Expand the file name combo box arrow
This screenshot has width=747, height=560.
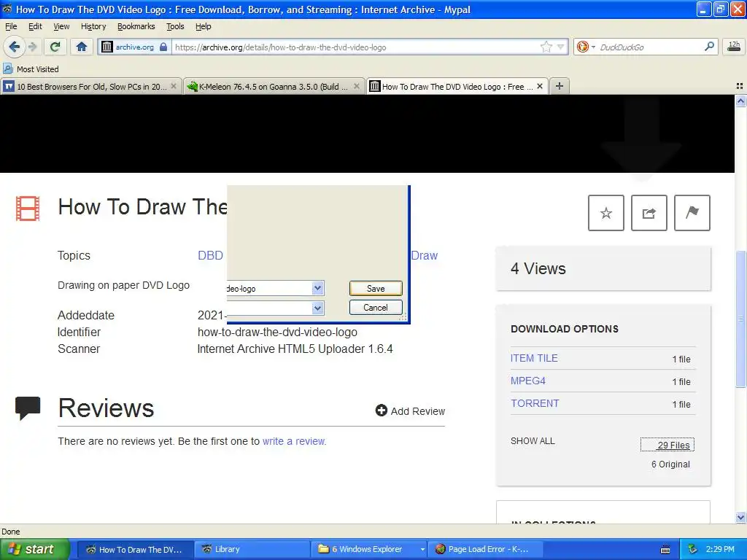click(x=317, y=288)
